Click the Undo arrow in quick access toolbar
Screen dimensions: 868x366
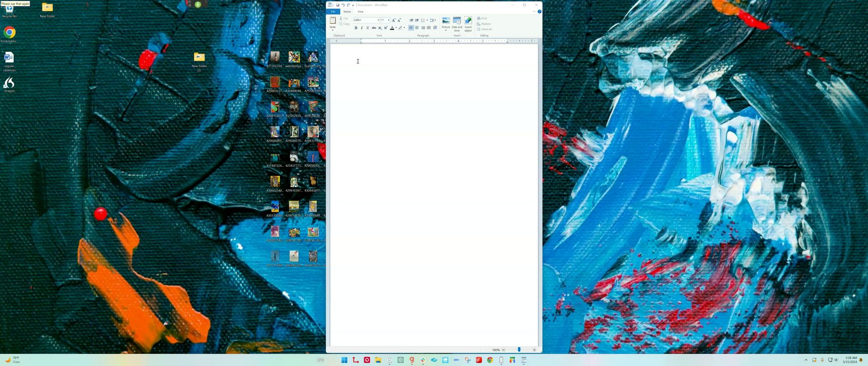point(343,5)
